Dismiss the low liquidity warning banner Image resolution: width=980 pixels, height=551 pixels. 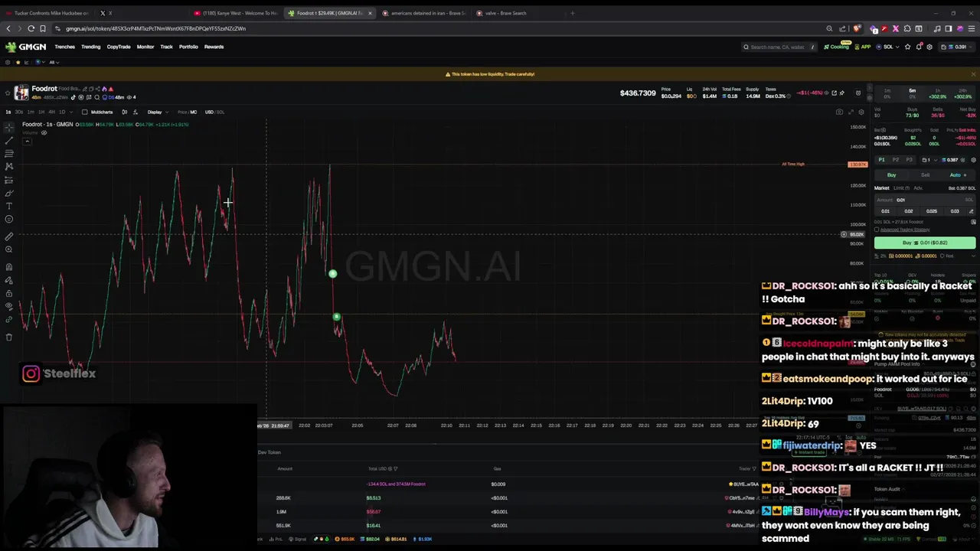[x=973, y=74]
